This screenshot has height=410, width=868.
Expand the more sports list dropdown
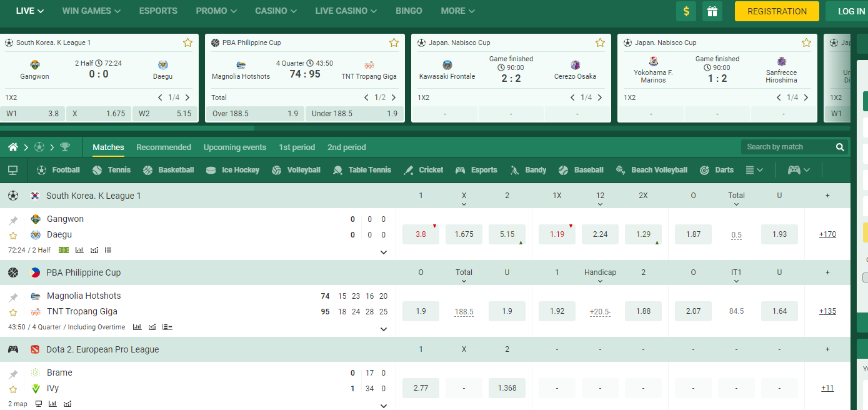(x=754, y=170)
